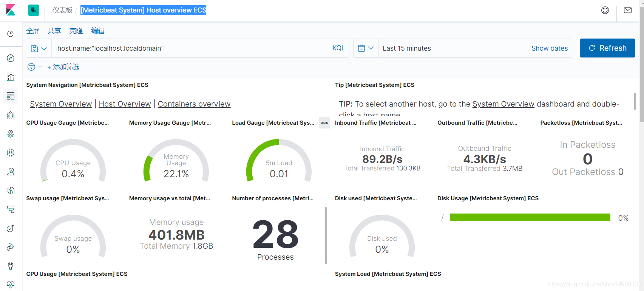Open Machine Learning from the sidebar
This screenshot has height=291, width=644.
[11, 153]
